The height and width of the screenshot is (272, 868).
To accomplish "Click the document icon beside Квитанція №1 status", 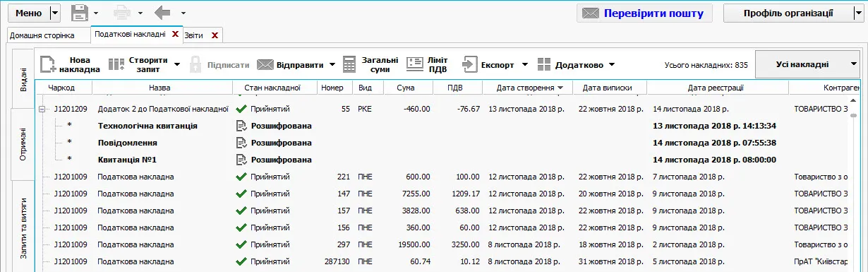I will (241, 160).
